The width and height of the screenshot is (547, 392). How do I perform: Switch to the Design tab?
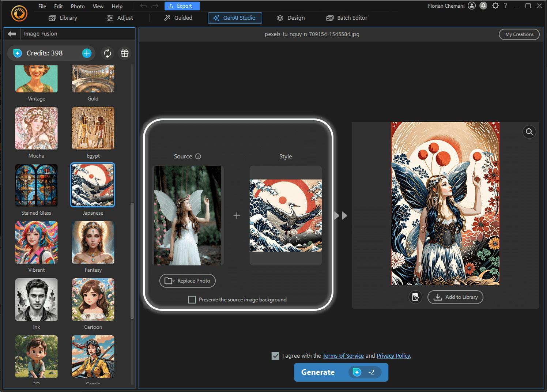[290, 18]
